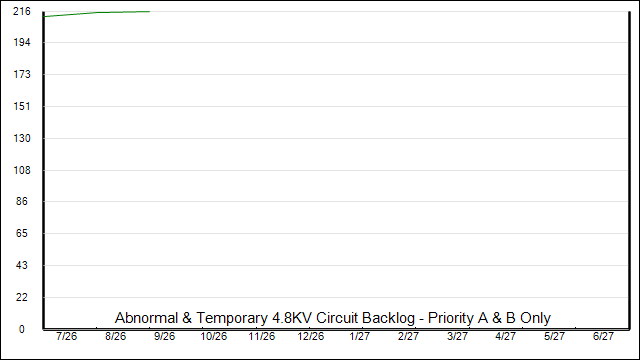Click the 3/27 x-axis label
The height and width of the screenshot is (360, 640).
click(x=457, y=336)
